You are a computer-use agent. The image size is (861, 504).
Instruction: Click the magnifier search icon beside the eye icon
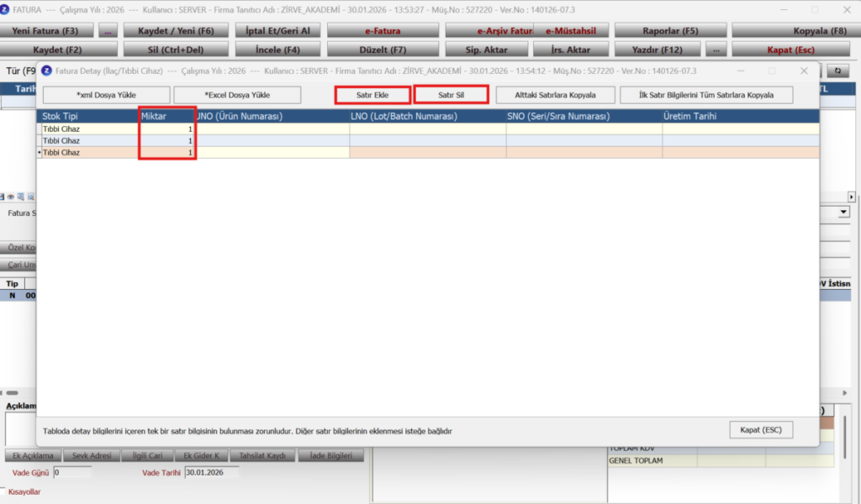coord(31,197)
